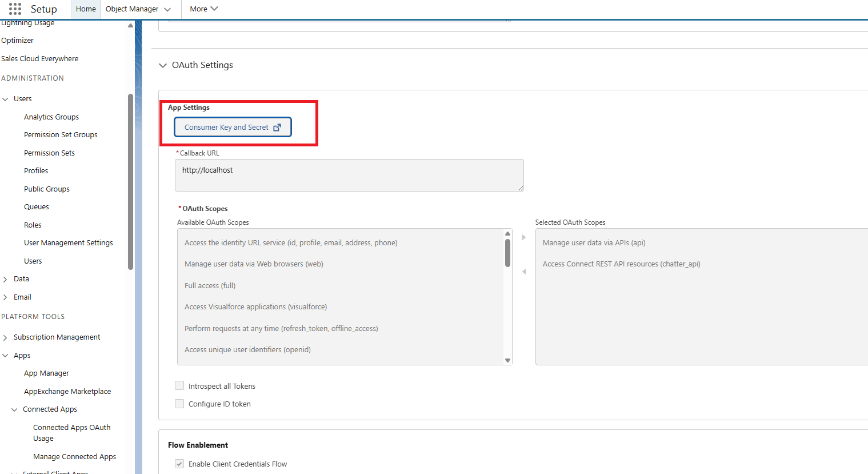Image resolution: width=868 pixels, height=474 pixels.
Task: Click the sidebar scroll up arrow
Action: click(x=130, y=26)
